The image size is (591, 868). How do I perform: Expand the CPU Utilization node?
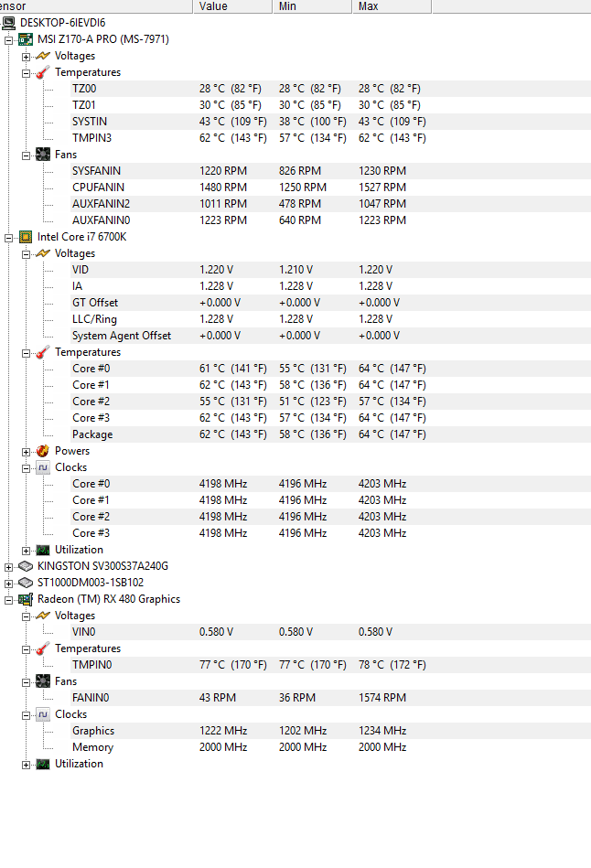point(26,551)
